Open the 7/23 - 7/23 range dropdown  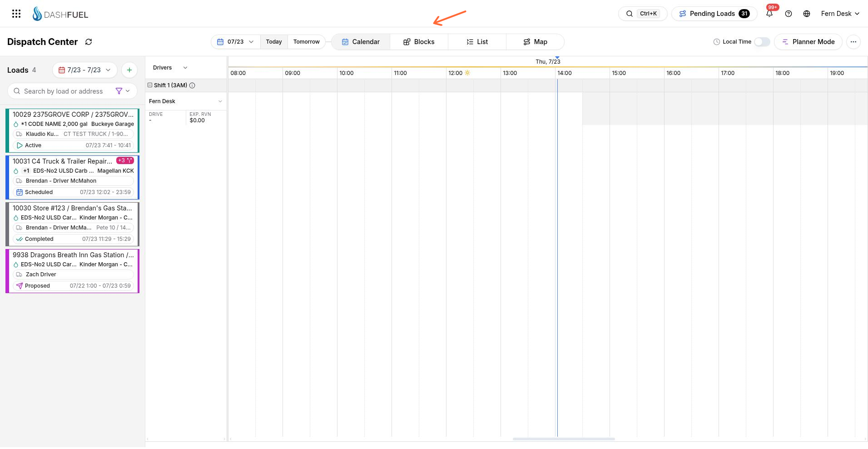(85, 70)
